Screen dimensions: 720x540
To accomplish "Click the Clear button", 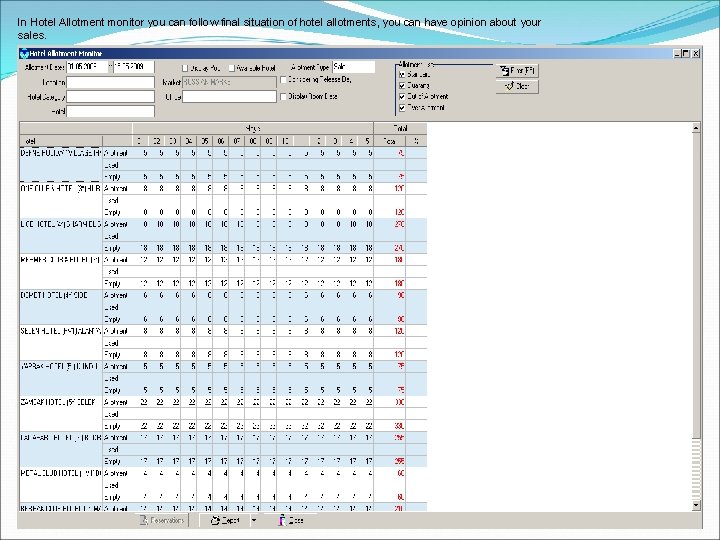I will (517, 86).
